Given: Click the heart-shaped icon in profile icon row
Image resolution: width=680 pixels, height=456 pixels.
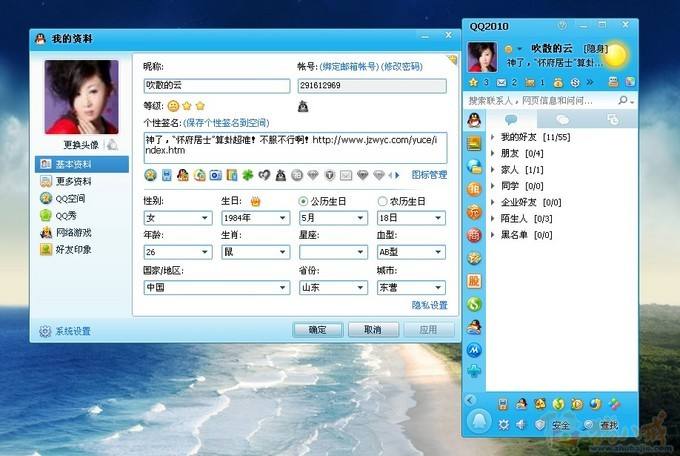Looking at the screenshot, I should click(x=264, y=175).
